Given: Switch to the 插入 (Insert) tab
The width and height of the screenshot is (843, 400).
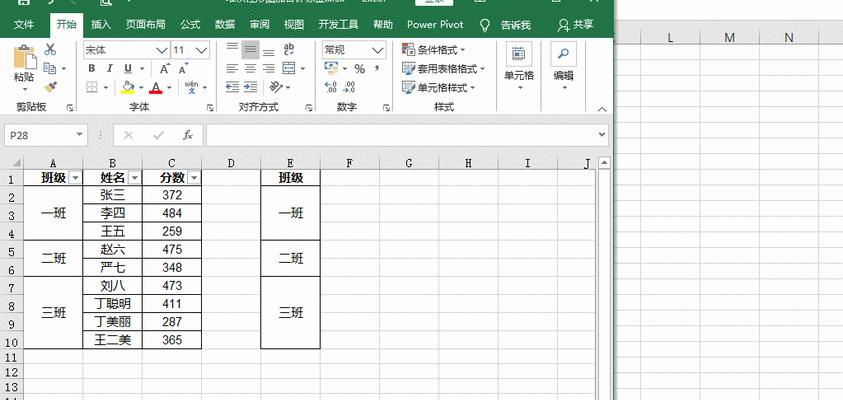Looking at the screenshot, I should pos(101,25).
